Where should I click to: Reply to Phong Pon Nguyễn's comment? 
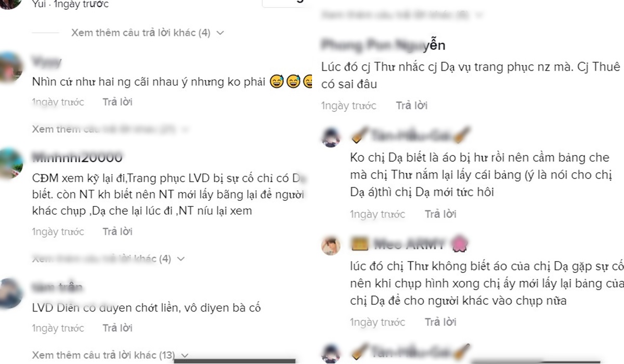[x=411, y=106]
